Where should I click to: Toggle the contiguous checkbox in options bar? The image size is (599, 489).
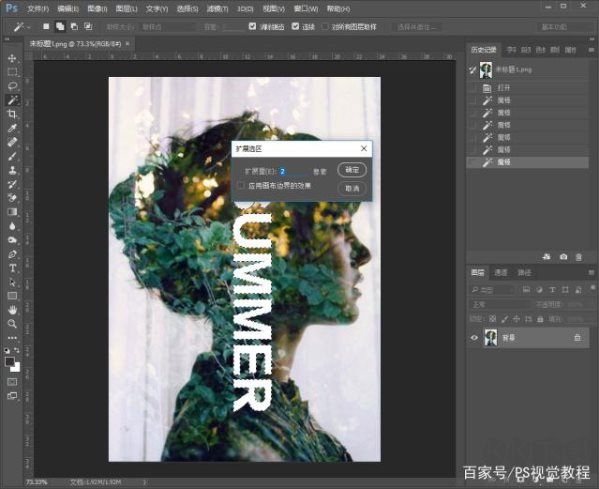click(x=295, y=26)
